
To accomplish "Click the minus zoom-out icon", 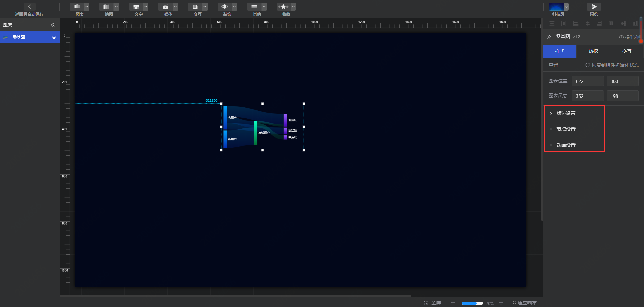I will tap(453, 303).
